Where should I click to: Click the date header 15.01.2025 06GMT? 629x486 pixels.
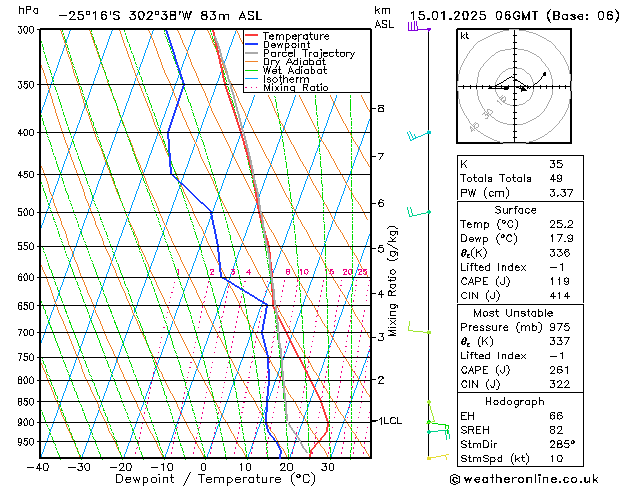pos(514,16)
